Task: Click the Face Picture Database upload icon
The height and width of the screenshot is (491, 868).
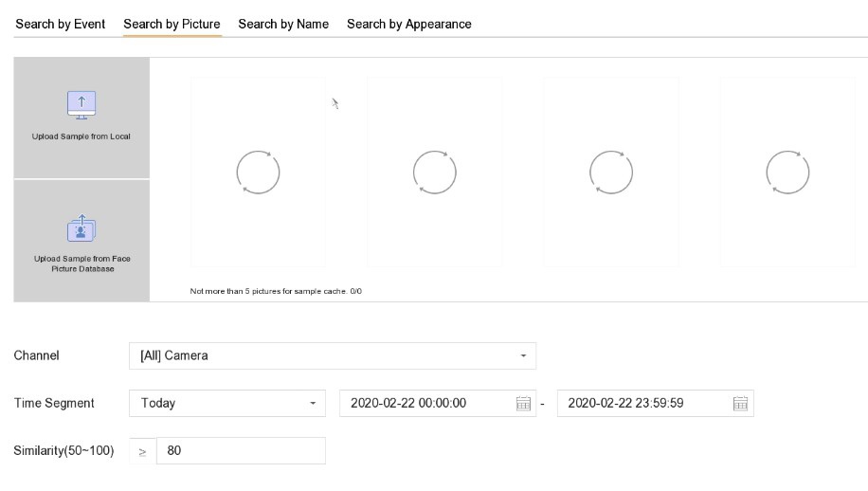Action: [x=81, y=227]
